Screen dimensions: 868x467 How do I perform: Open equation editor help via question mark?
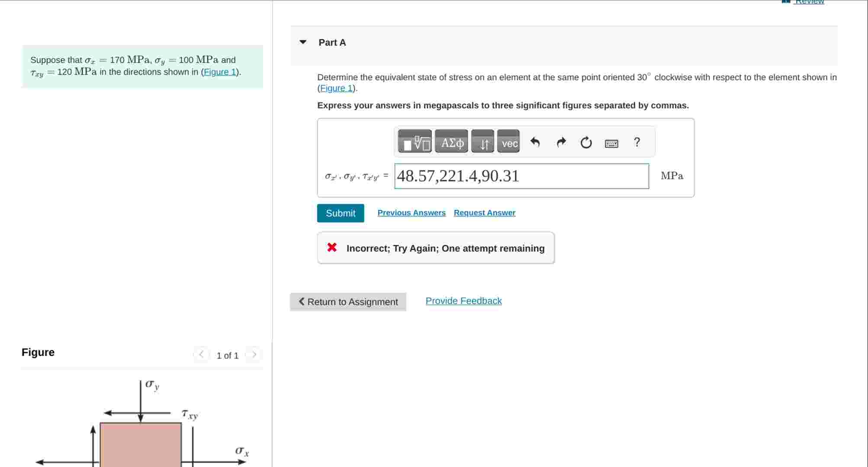637,142
